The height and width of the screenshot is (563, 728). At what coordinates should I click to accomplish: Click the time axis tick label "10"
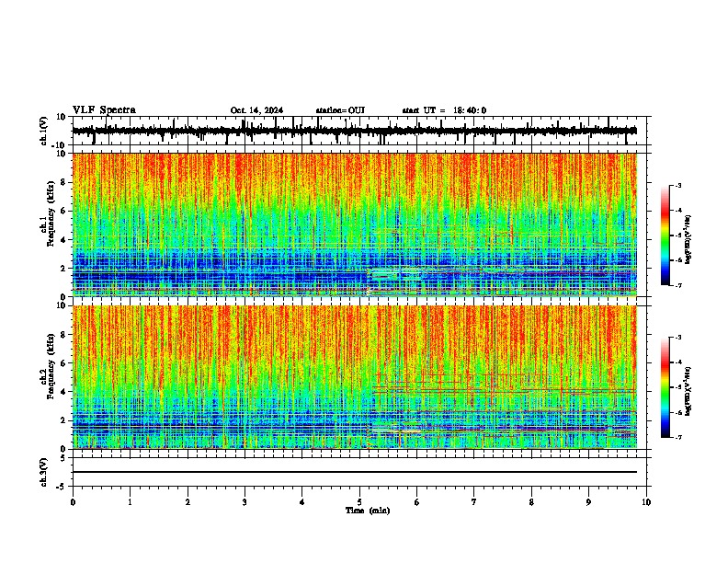pyautogui.click(x=646, y=502)
